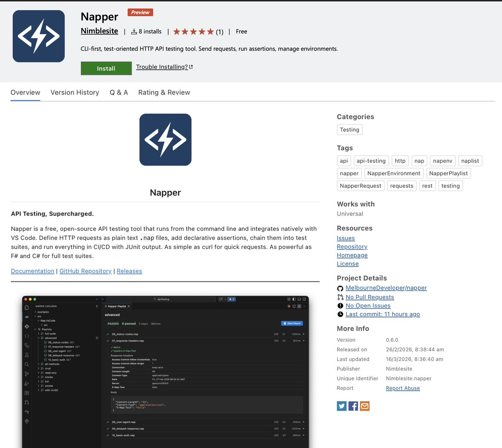Click the api-testing tag

(x=371, y=161)
